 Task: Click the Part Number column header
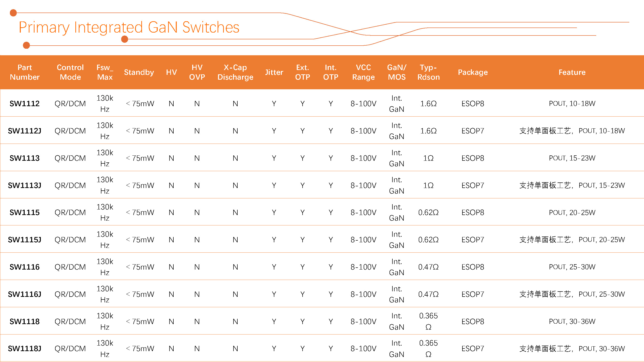[x=25, y=72]
